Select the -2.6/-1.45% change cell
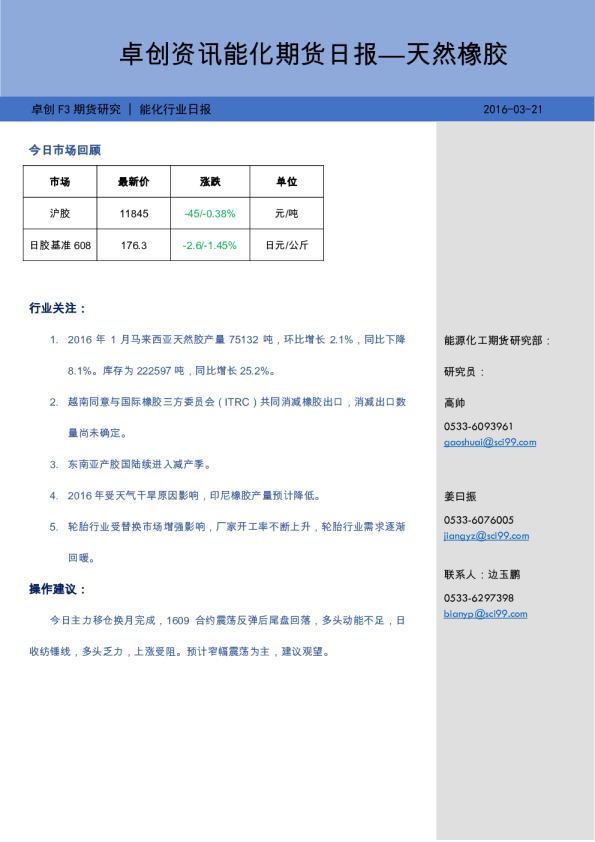Screen dimensions: 595x842 click(210, 245)
